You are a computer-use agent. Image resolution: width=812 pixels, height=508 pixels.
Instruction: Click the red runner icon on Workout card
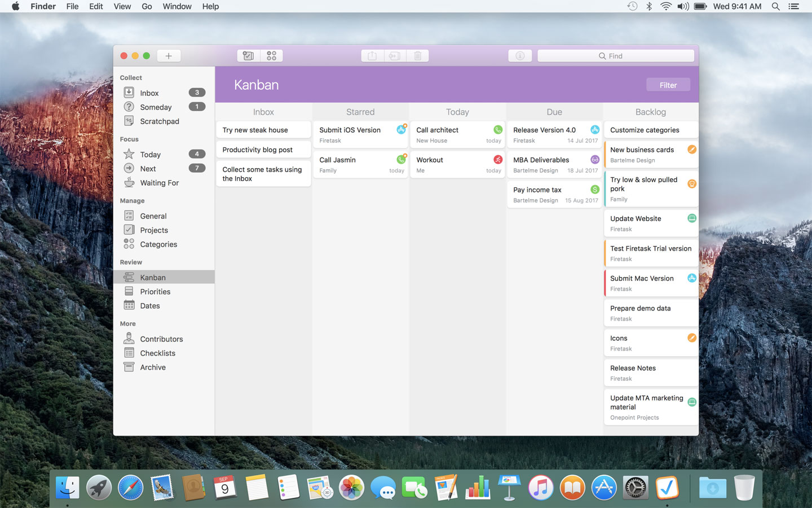point(498,160)
